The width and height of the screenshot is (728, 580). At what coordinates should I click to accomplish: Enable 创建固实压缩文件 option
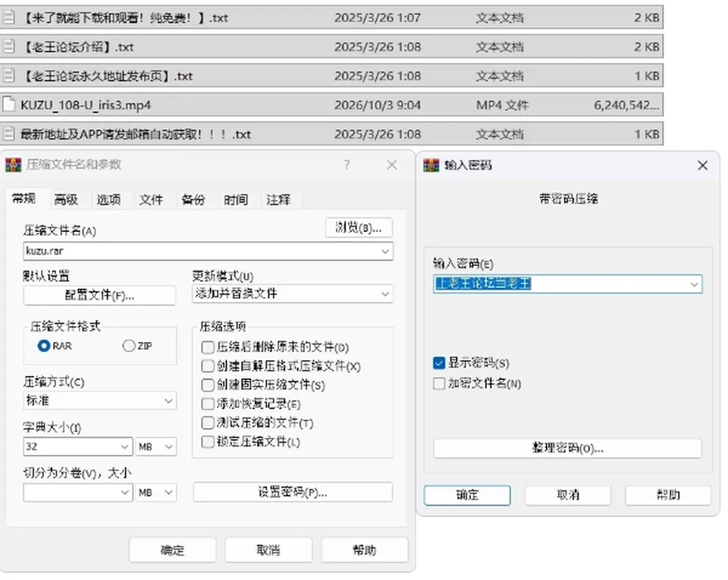pos(208,384)
